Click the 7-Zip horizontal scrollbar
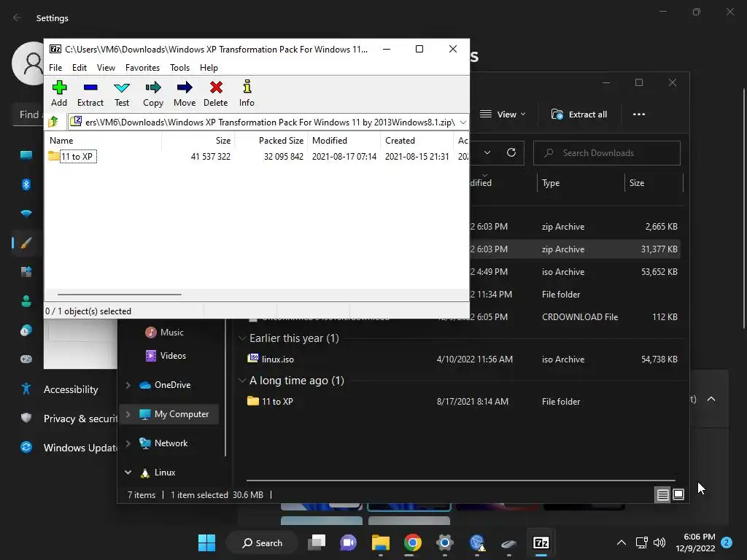This screenshot has height=560, width=747. [119, 295]
